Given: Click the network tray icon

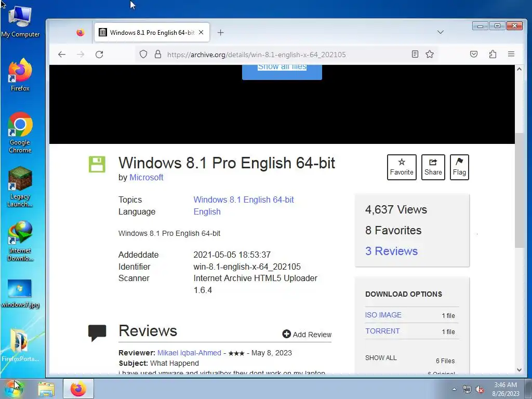Looking at the screenshot, I should 467,390.
